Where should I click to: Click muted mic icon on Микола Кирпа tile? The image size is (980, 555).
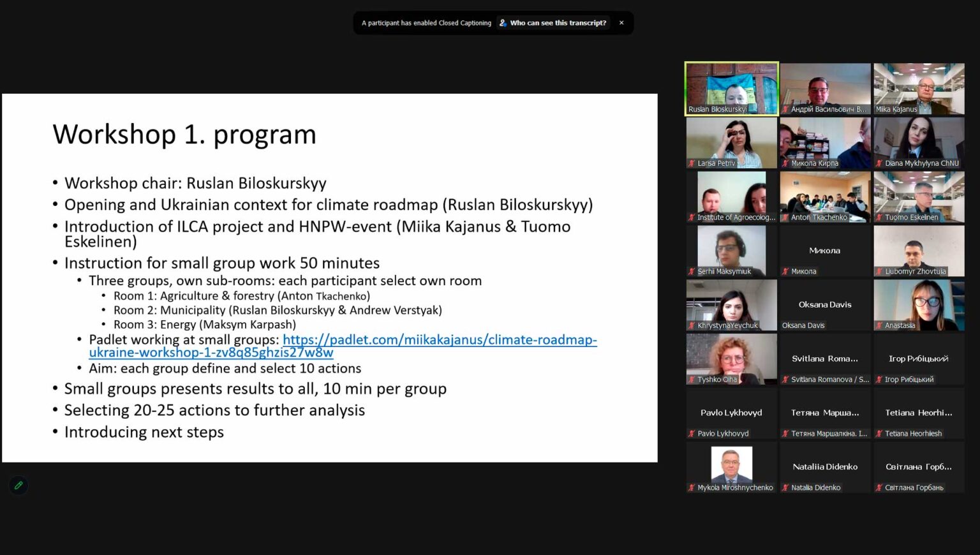(785, 163)
